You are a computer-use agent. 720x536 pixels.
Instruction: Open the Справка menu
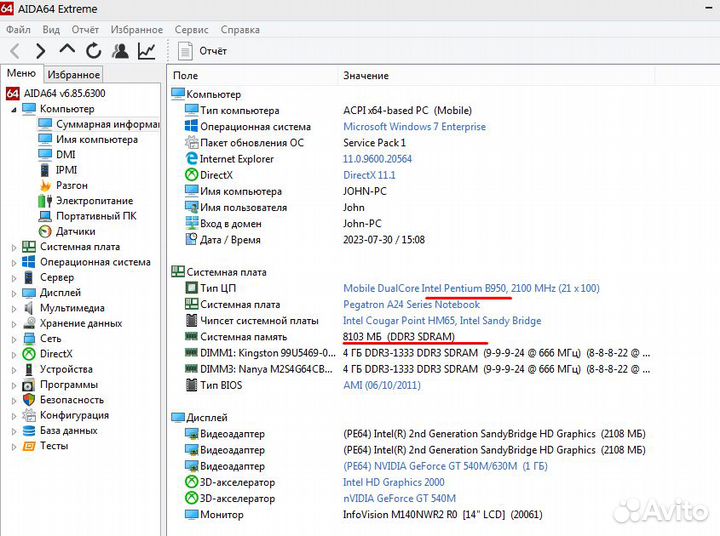pyautogui.click(x=240, y=30)
